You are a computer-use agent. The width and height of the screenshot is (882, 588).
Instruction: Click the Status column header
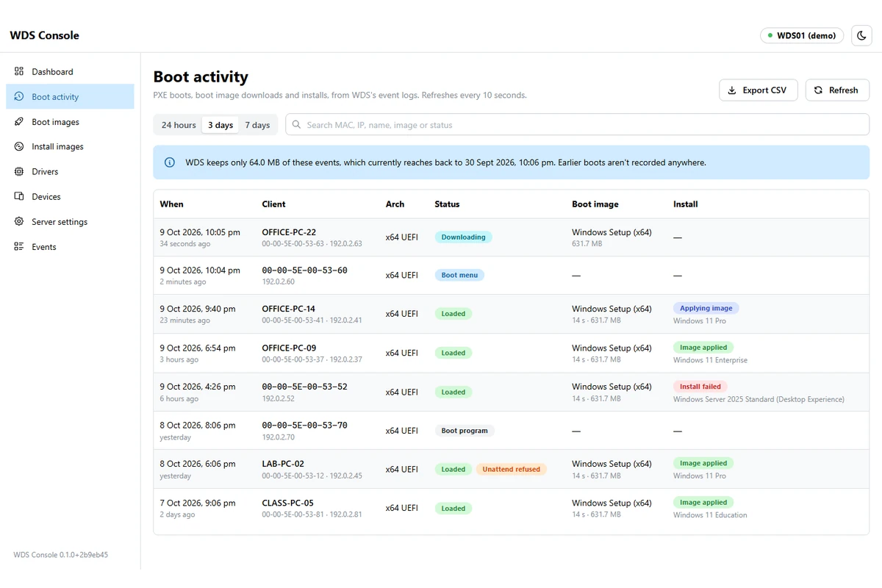click(447, 204)
